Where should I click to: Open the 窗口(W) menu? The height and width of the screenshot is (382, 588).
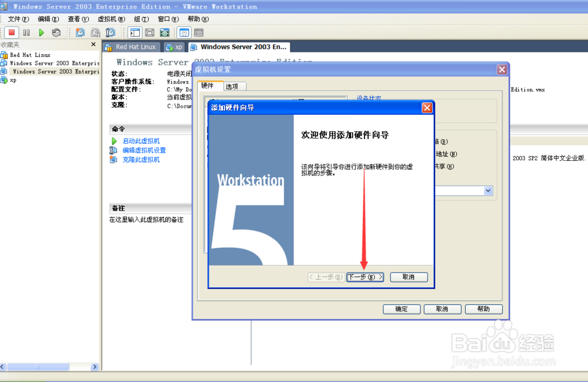point(168,19)
